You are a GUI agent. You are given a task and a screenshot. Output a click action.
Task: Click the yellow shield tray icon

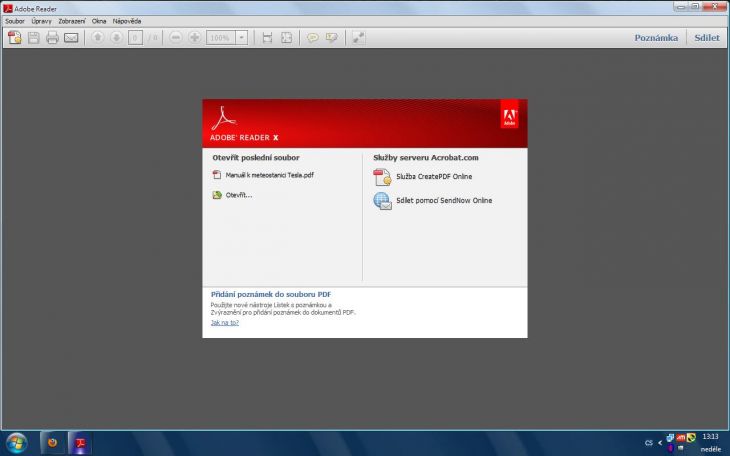691,437
